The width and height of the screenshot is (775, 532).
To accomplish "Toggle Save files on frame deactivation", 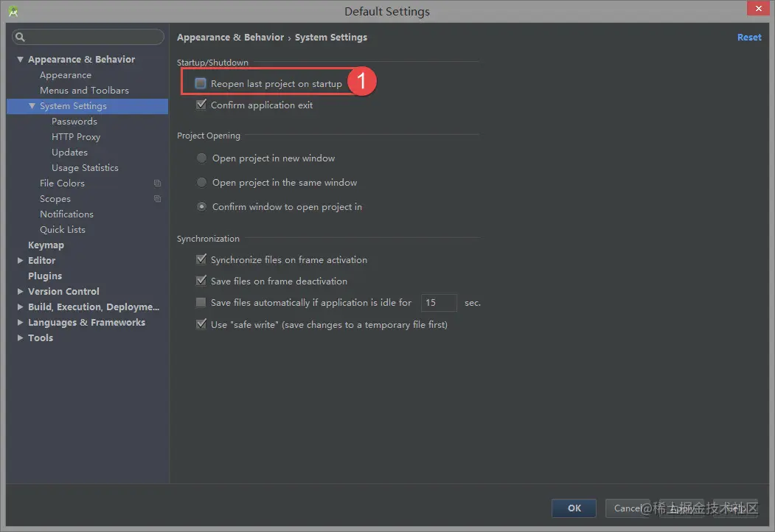I will [201, 281].
